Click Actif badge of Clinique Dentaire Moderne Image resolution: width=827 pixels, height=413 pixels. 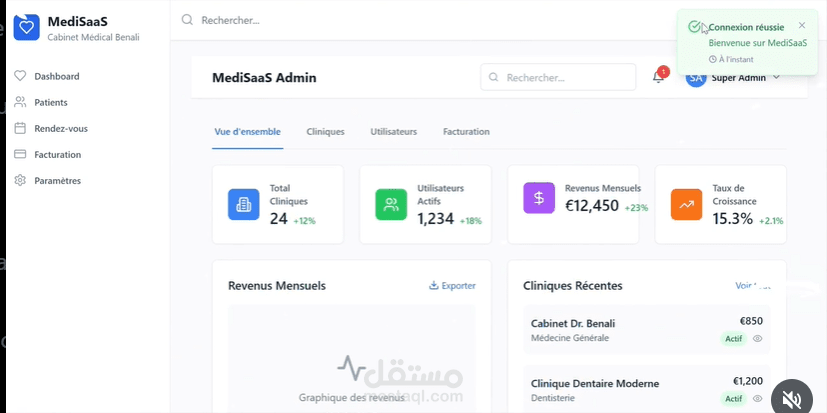734,399
